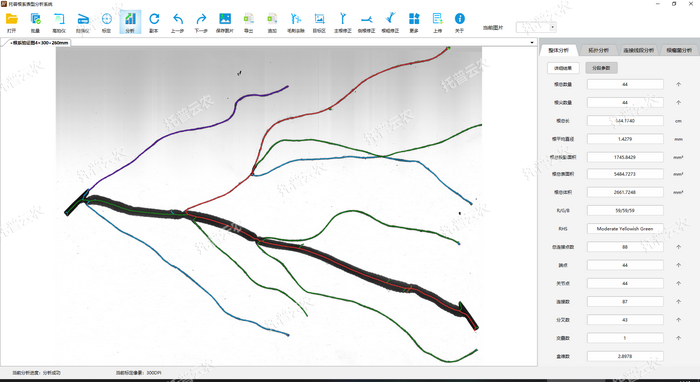
Task: Open a file with the folder icon
Action: coord(12,22)
